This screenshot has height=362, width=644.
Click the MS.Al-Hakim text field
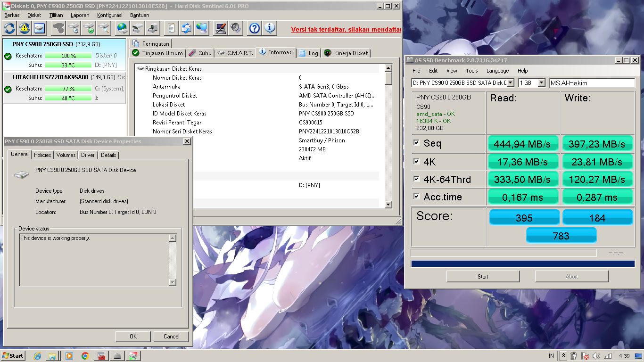pos(592,83)
